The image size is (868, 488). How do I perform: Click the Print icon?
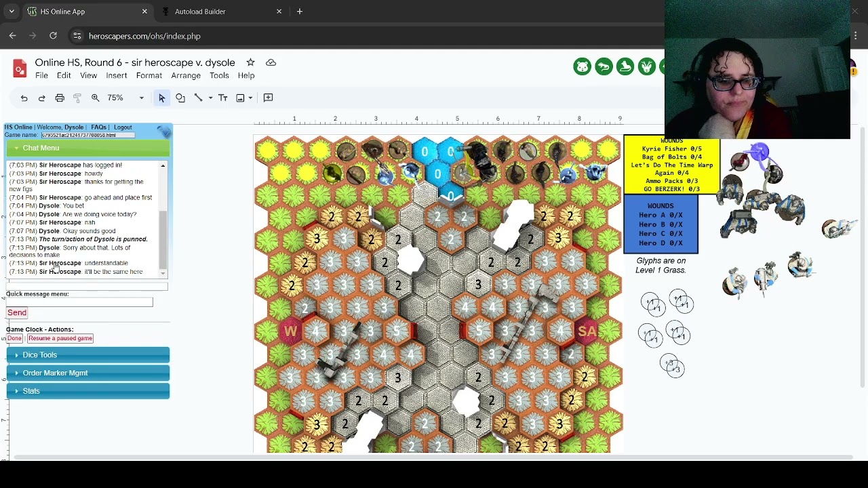point(60,98)
